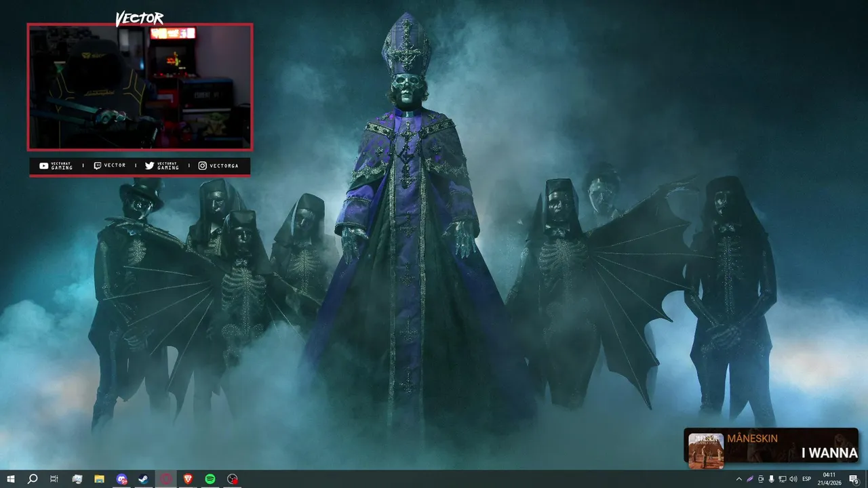Click the Måneskin album cover thumbnail
Viewport: 868px width, 488px height.
coord(706,451)
